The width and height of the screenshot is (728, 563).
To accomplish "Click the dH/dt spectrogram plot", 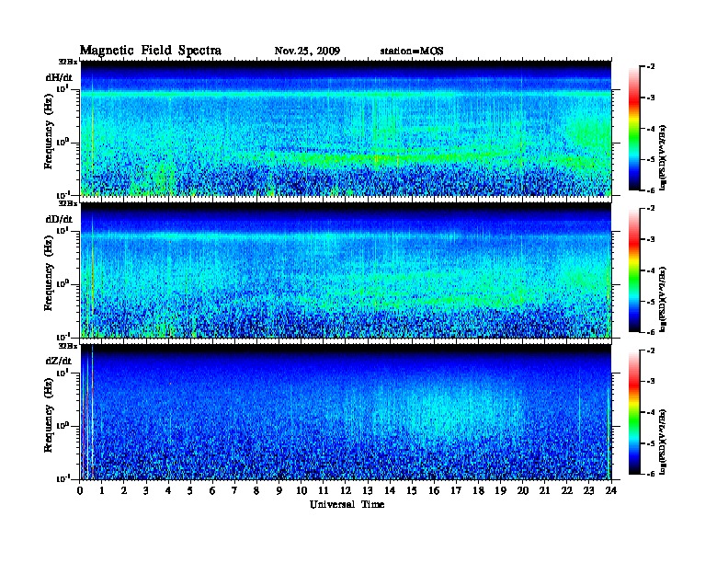I will click(x=346, y=128).
